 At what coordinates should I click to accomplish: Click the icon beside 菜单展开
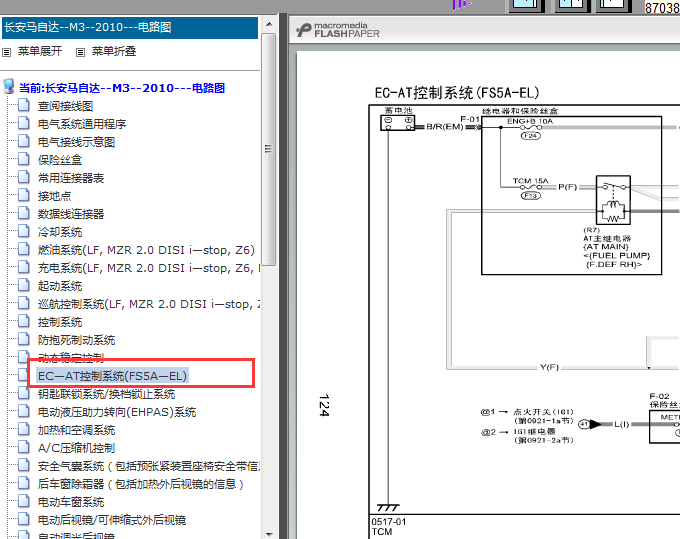point(7,52)
